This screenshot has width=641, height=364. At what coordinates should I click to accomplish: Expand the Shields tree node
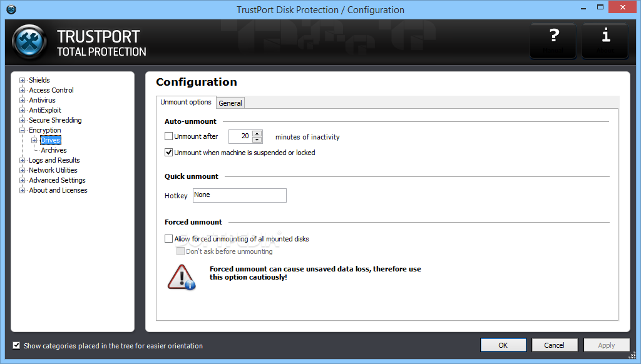point(22,81)
